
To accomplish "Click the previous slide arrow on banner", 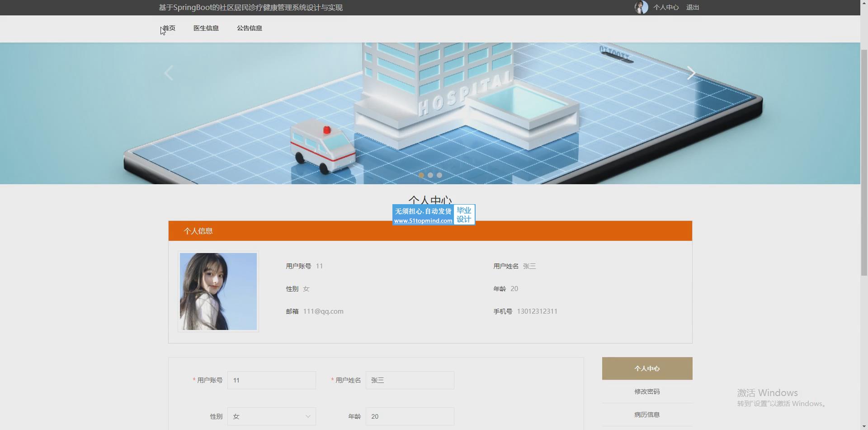I will pos(169,73).
